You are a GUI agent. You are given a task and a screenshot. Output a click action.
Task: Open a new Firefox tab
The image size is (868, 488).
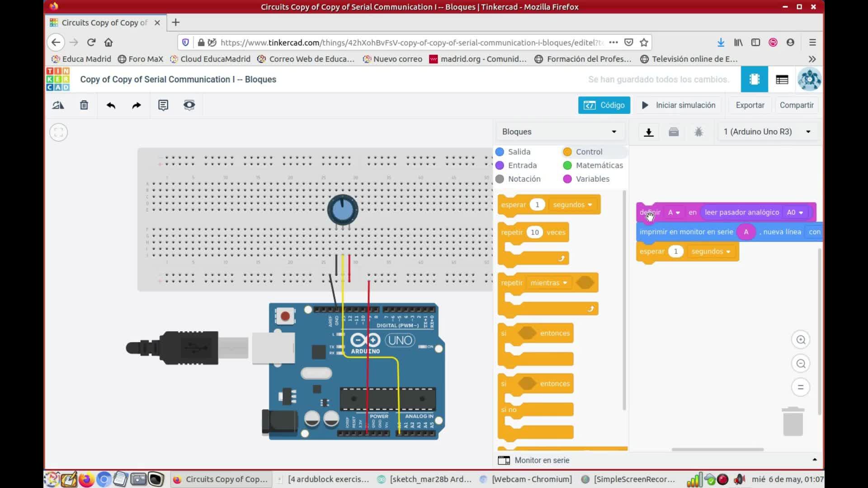click(x=176, y=22)
